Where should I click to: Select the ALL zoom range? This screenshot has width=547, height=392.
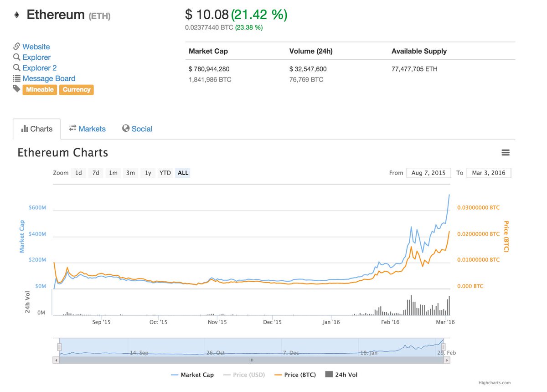pyautogui.click(x=183, y=173)
